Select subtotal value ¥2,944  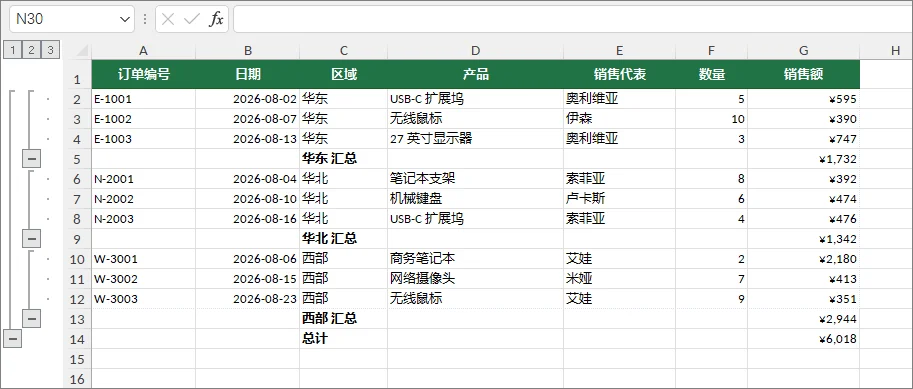tap(804, 319)
